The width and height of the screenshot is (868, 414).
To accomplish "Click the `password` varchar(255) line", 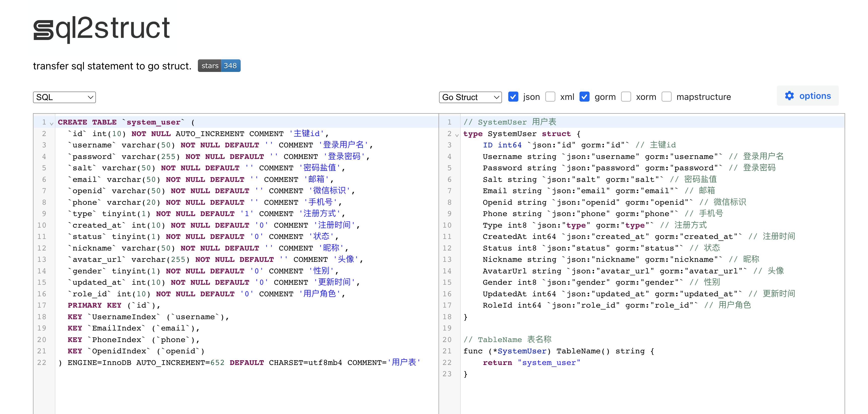I will 219,156.
